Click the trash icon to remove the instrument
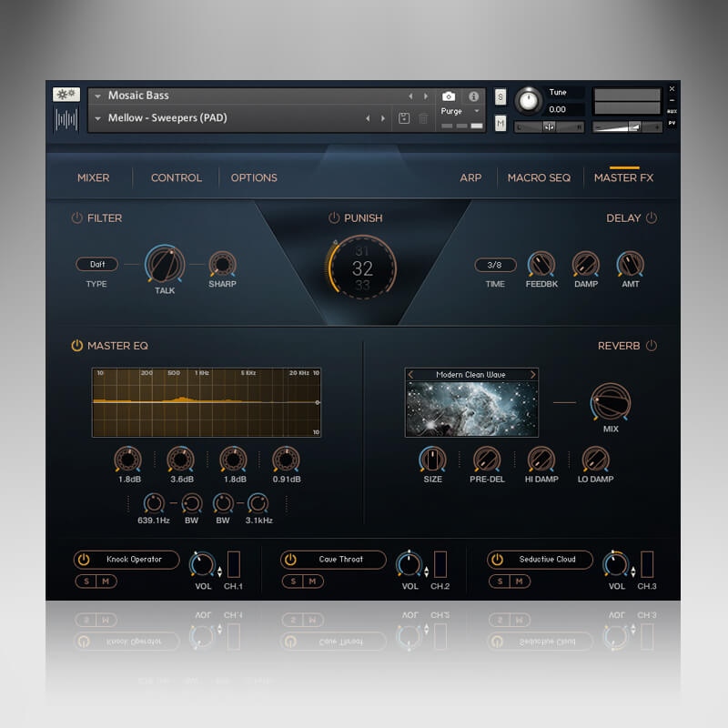Viewport: 728px width, 728px height. [424, 118]
